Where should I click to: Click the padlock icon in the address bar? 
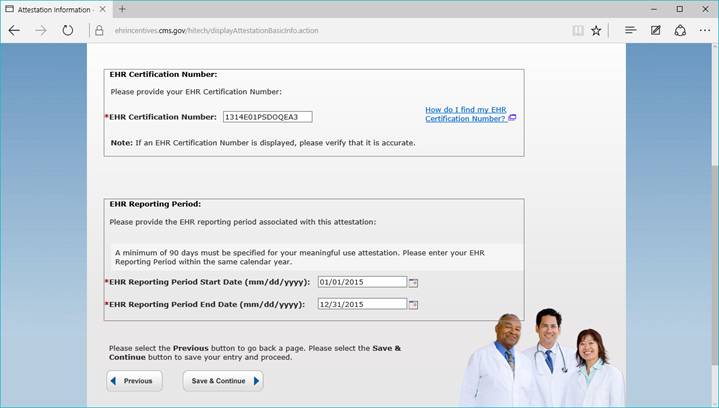(99, 30)
